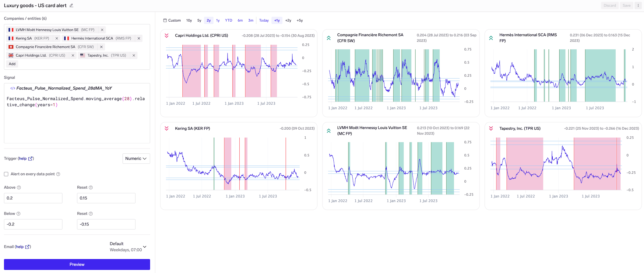Click the Below Reset input -0.15
This screenshot has width=644, height=273.
pyautogui.click(x=106, y=224)
